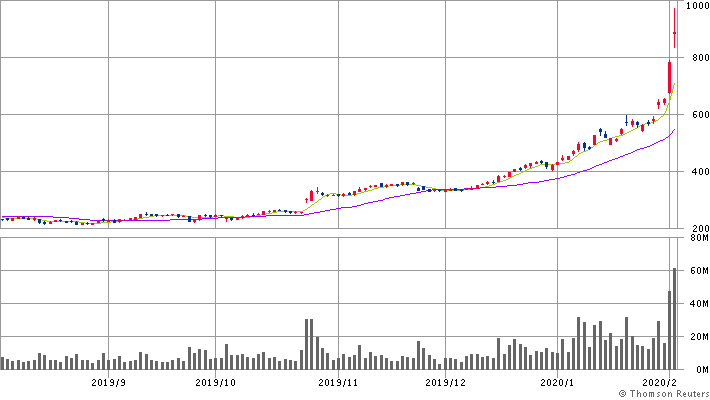The height and width of the screenshot is (400, 710).
Task: Select the 60M volume axis label
Action: (x=696, y=271)
